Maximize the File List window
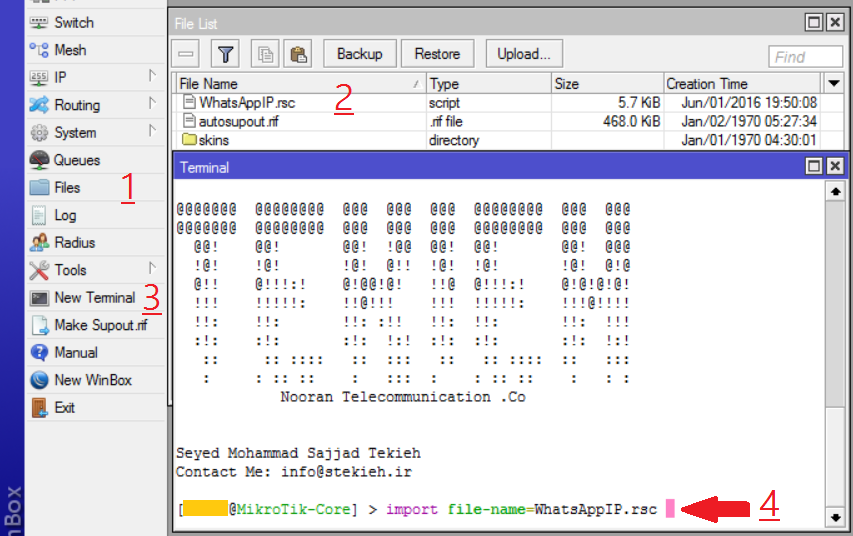Viewport: 853px width, 536px height. tap(814, 22)
